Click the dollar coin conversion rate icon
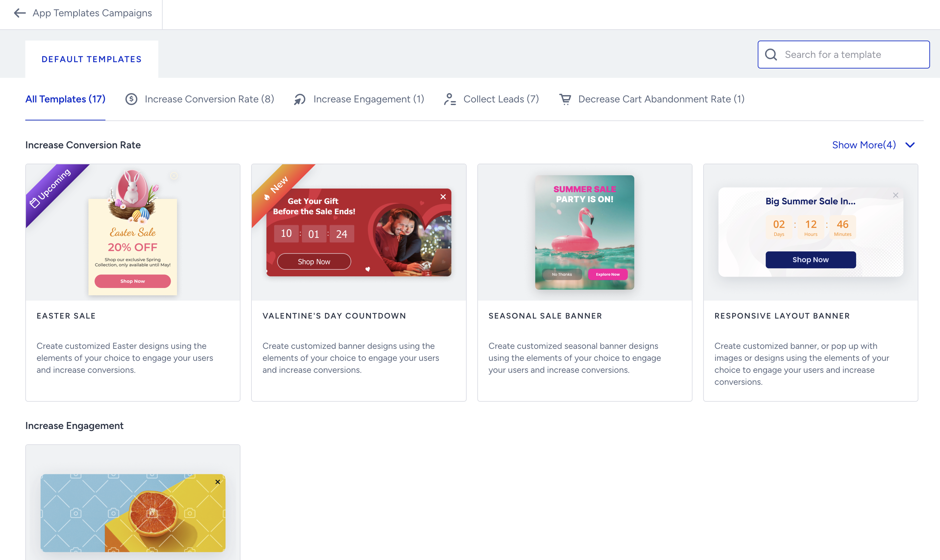 131,99
